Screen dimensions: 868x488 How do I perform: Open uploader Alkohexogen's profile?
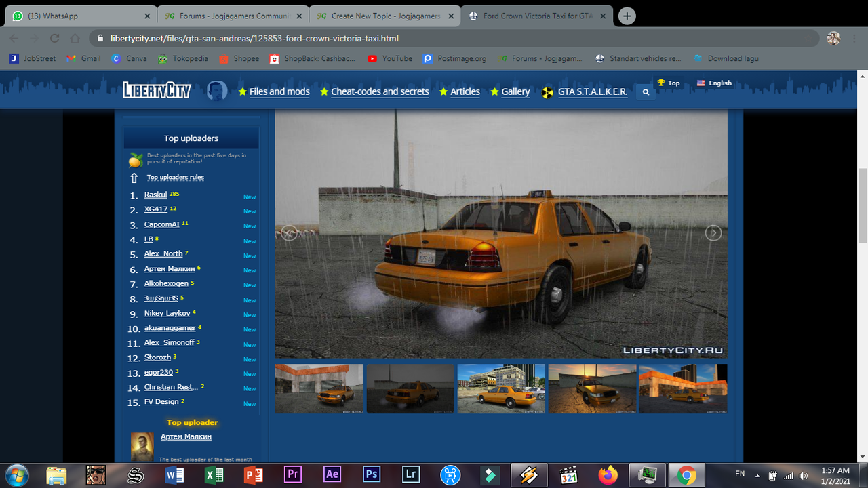(x=166, y=283)
